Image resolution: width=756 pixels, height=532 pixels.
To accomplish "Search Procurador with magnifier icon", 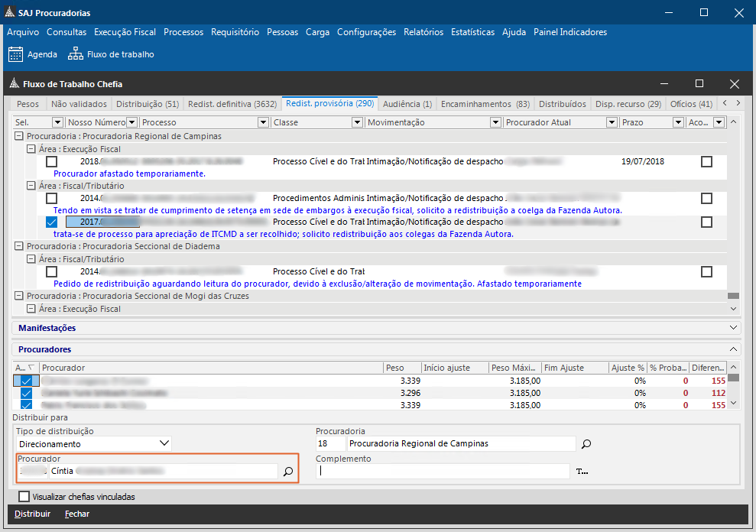I will 288,472.
